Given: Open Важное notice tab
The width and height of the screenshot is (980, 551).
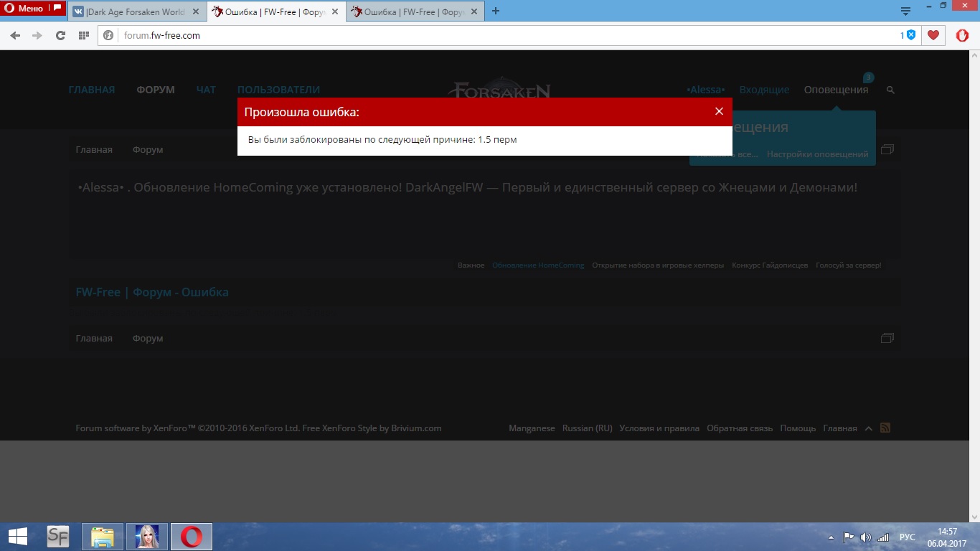Looking at the screenshot, I should click(471, 265).
